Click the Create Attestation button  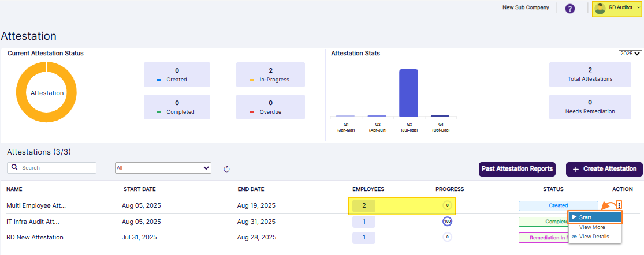[604, 169]
